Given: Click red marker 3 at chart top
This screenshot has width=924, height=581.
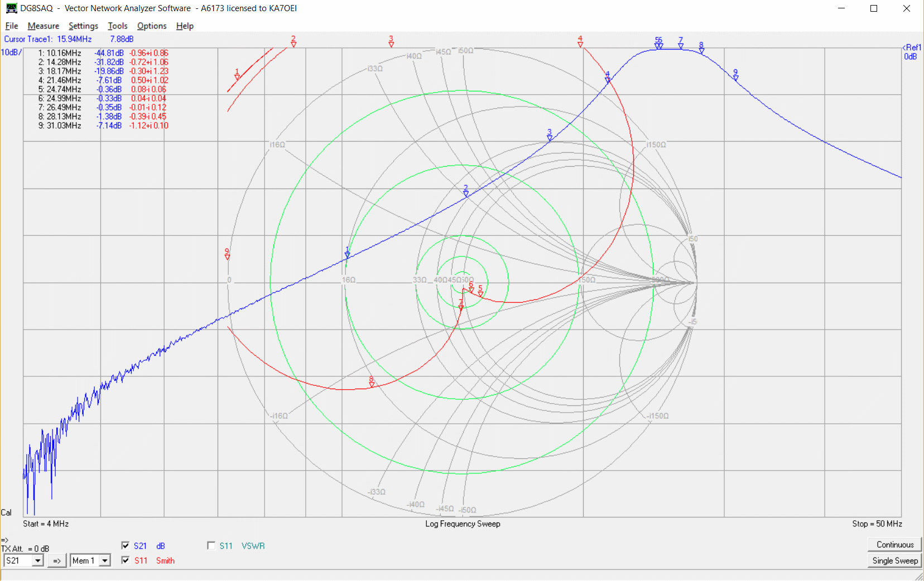Looking at the screenshot, I should click(391, 42).
